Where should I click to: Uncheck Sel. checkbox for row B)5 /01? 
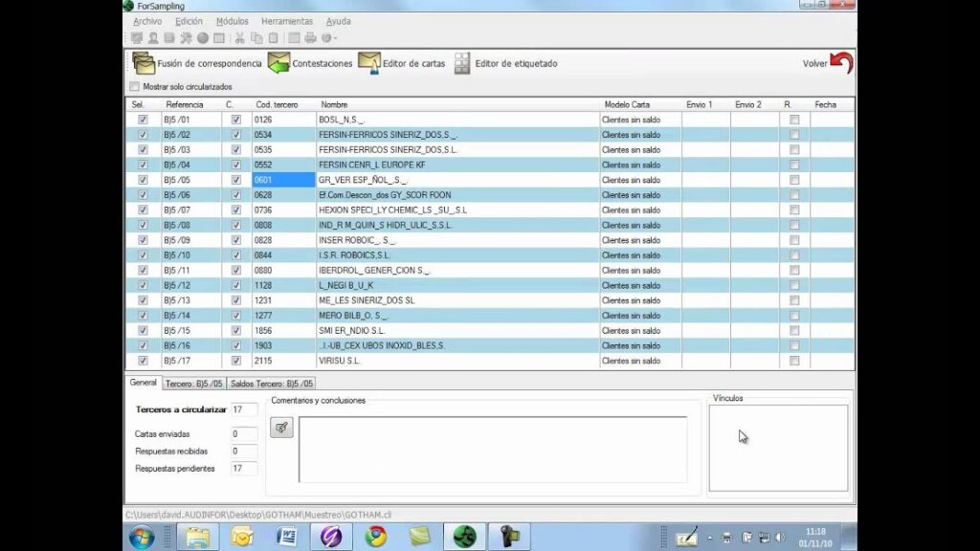click(x=143, y=120)
